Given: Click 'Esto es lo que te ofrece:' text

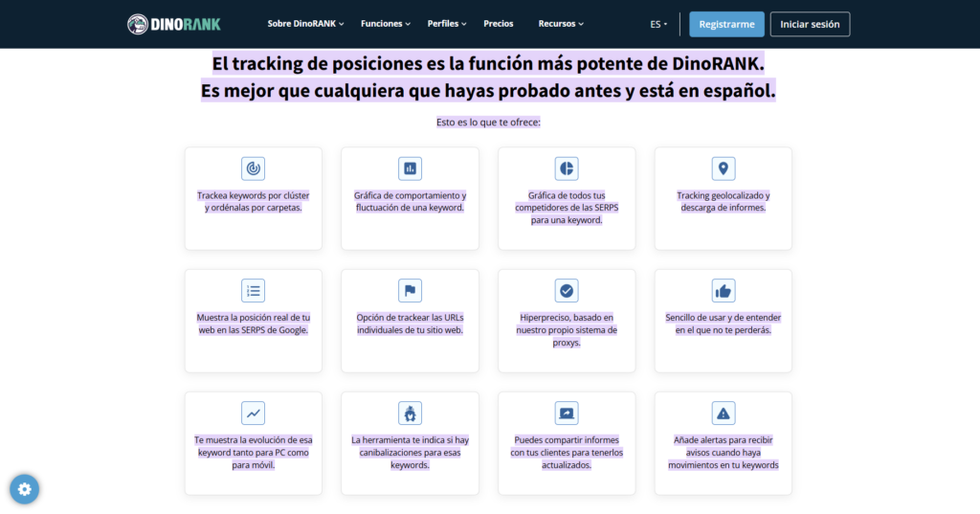Looking at the screenshot, I should [488, 122].
